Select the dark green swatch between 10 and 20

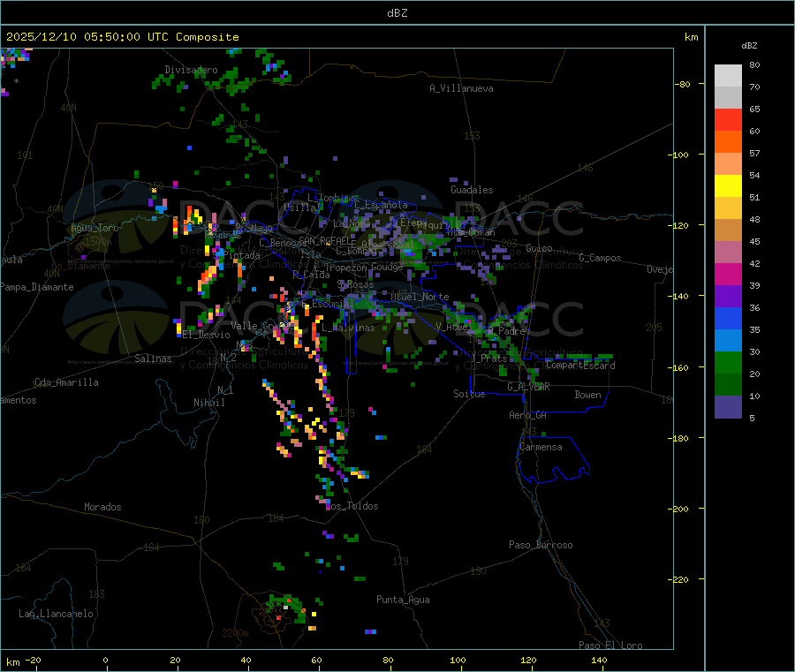pos(728,385)
